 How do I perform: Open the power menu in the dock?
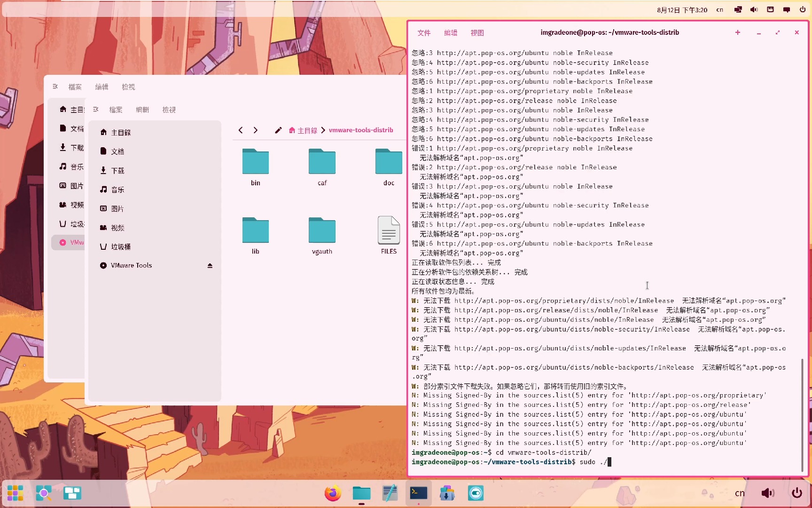click(x=797, y=493)
